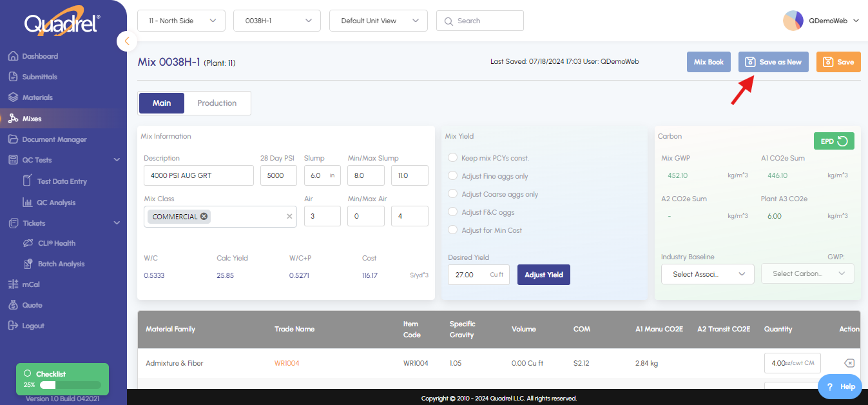868x405 pixels.
Task: Open Document Manager menu item
Action: click(54, 139)
